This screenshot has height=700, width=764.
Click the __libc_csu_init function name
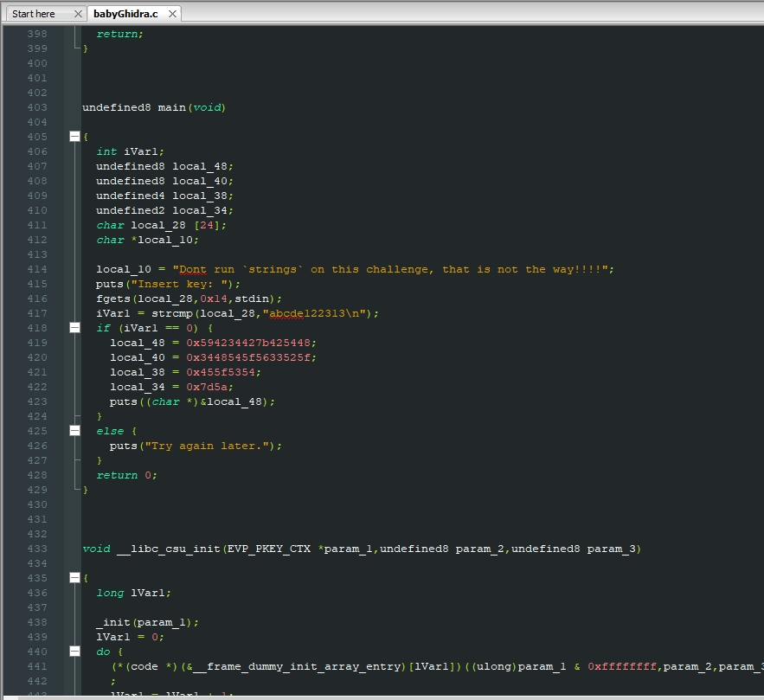coord(169,549)
